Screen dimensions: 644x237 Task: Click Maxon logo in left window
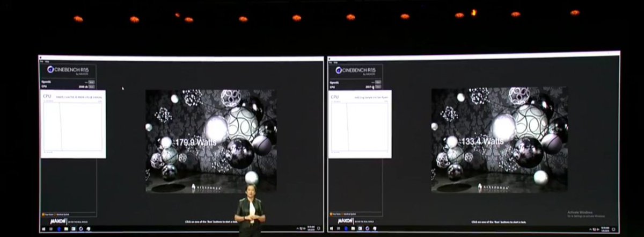pos(58,221)
